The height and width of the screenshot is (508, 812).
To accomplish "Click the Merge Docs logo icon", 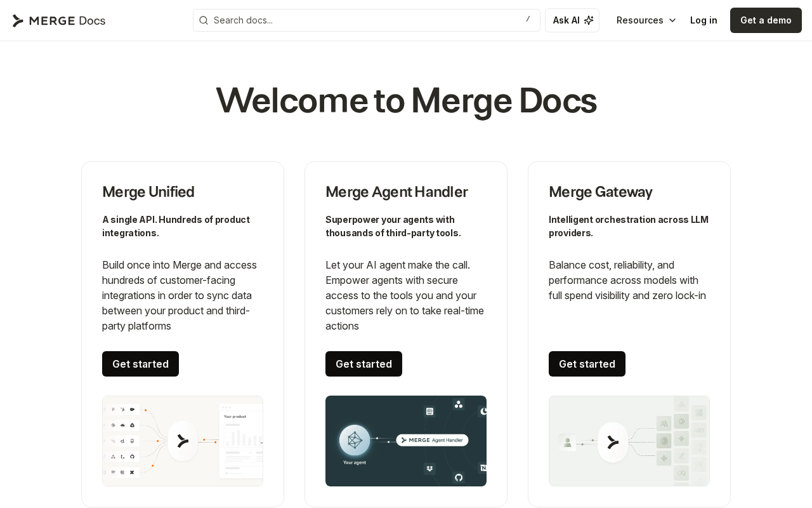I will (x=18, y=20).
